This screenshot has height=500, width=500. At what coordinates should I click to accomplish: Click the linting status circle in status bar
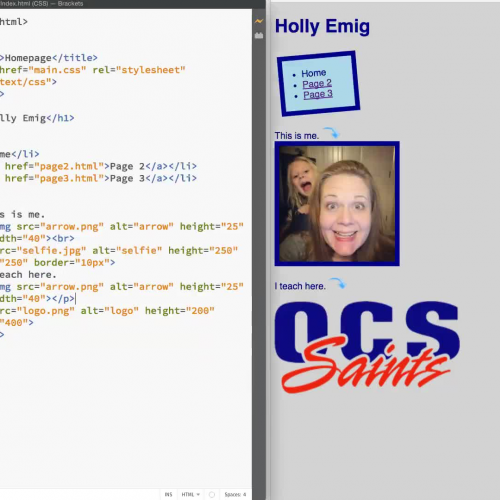pos(212,494)
